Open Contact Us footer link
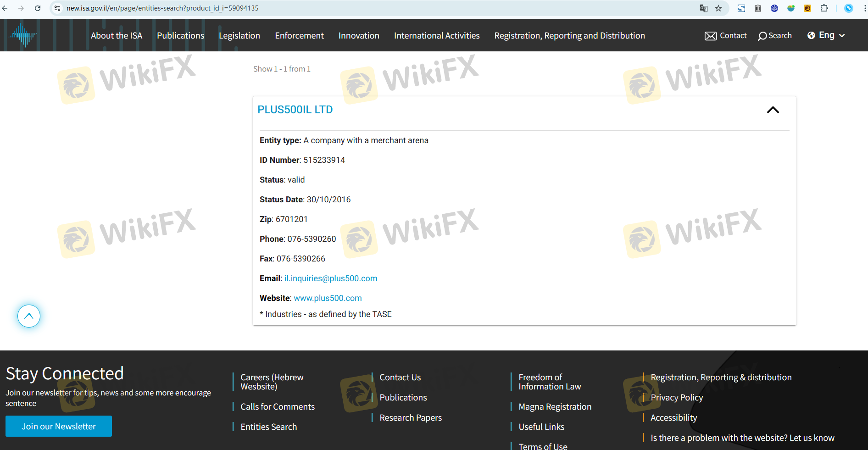Screen dimensions: 868x450 pyautogui.click(x=400, y=377)
